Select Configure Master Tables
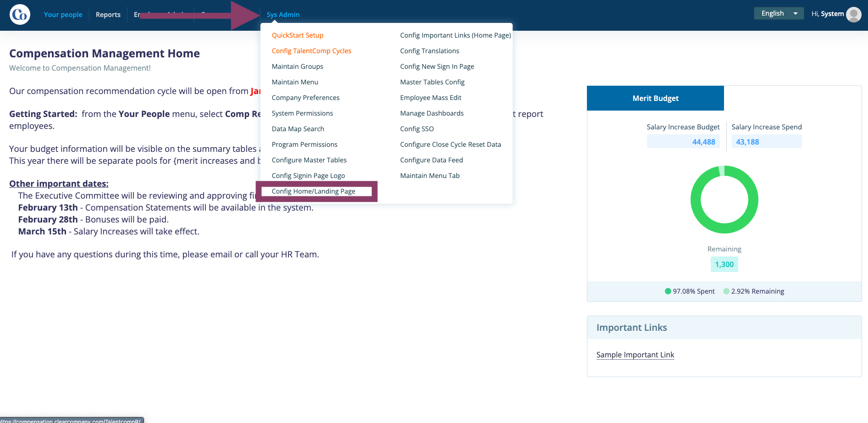The image size is (868, 423). click(x=309, y=160)
